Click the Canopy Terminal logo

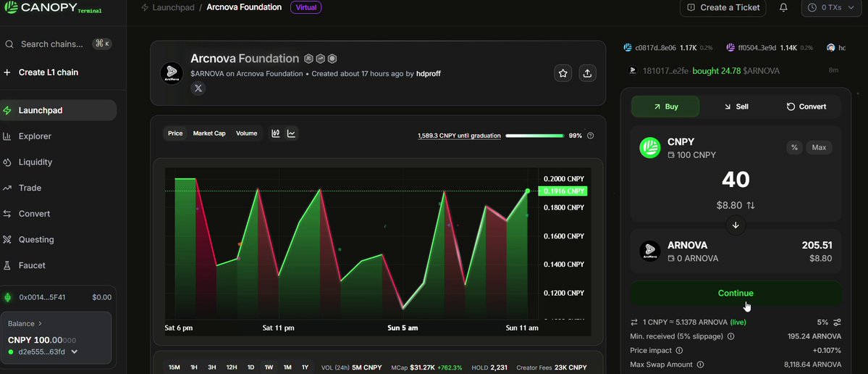coord(53,8)
